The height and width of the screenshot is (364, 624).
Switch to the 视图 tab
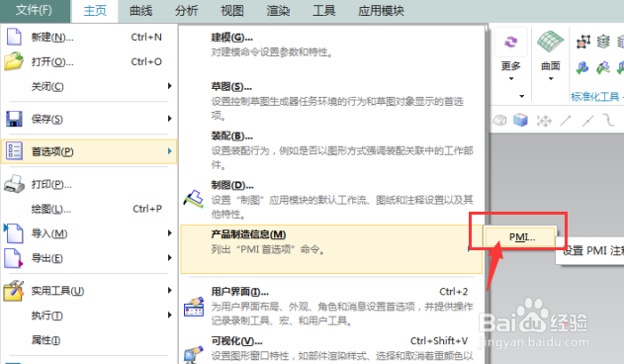[232, 11]
